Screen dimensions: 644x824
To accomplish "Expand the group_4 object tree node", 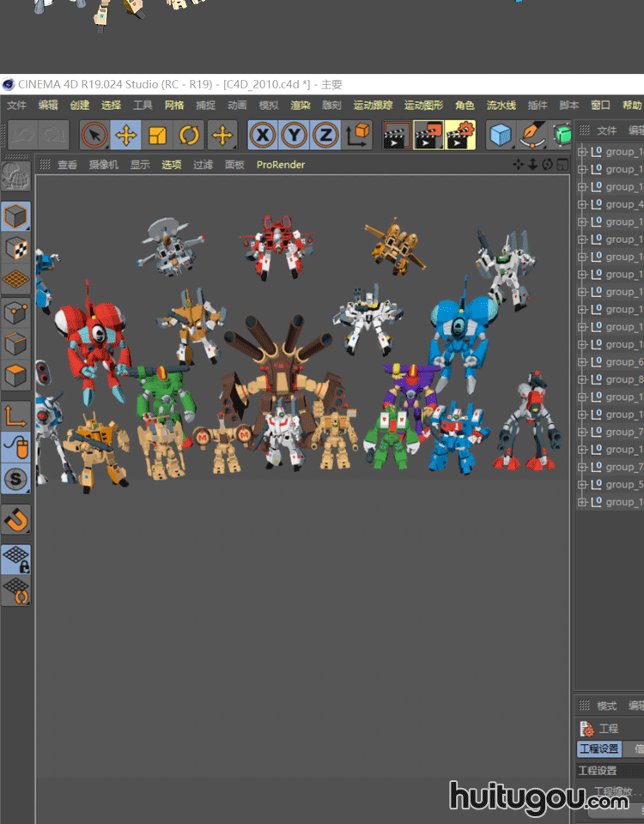I will point(582,204).
